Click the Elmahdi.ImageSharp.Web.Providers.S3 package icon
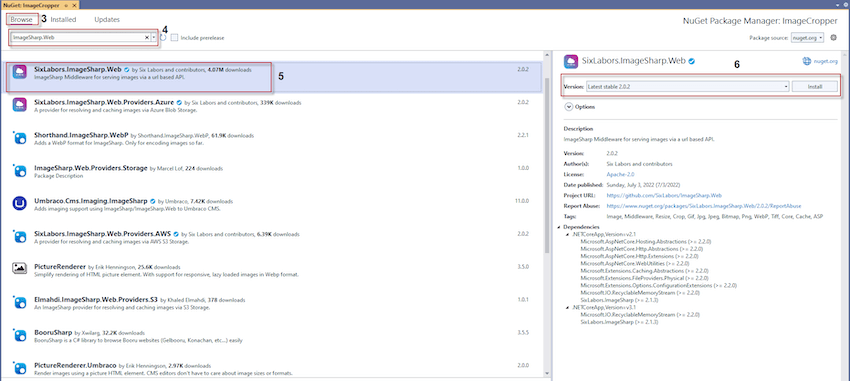 (x=20, y=302)
